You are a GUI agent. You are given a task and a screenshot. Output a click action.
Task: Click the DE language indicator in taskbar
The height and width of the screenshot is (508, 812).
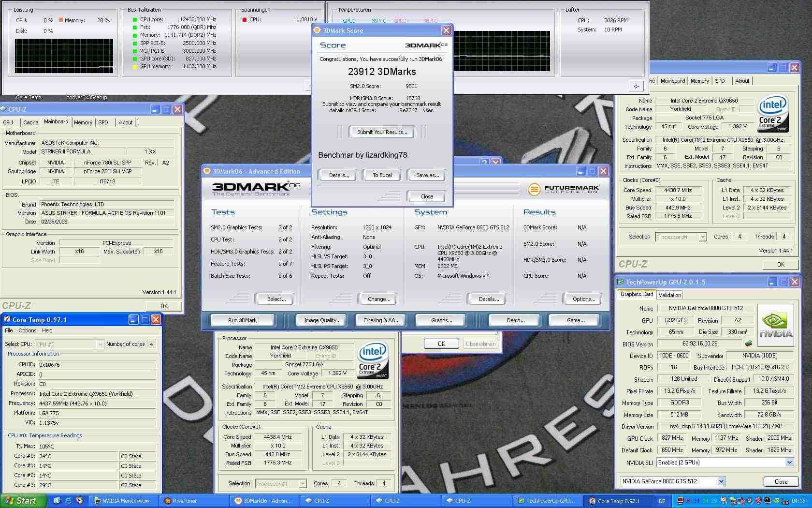pos(662,501)
